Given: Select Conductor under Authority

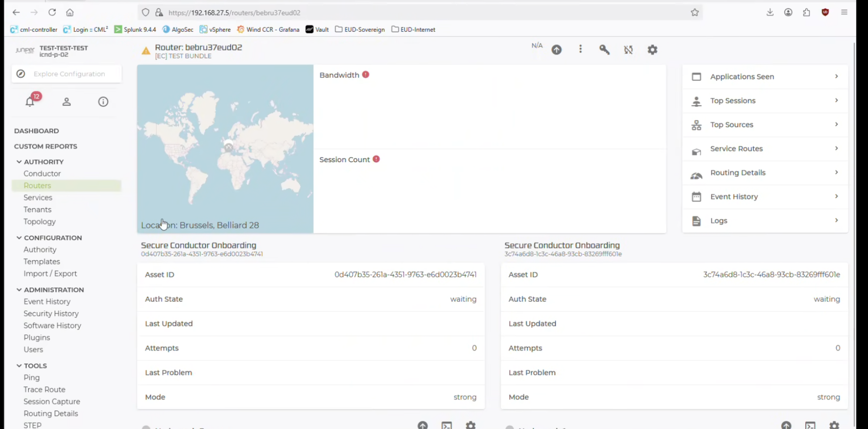Looking at the screenshot, I should point(42,174).
